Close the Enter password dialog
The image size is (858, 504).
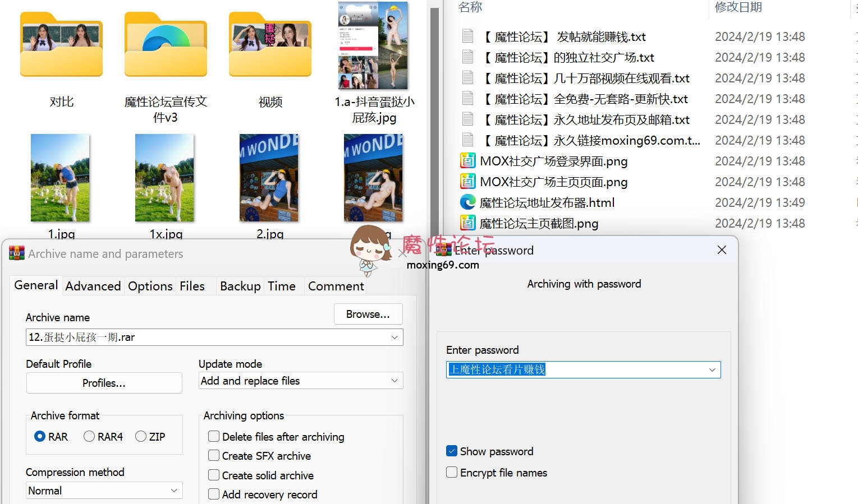[722, 250]
